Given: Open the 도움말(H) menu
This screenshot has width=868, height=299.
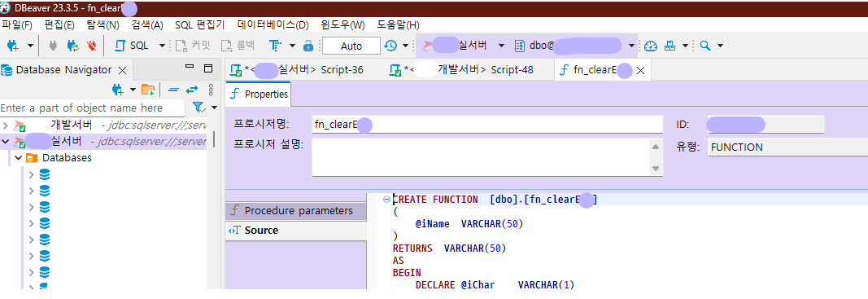Looking at the screenshot, I should tap(398, 25).
